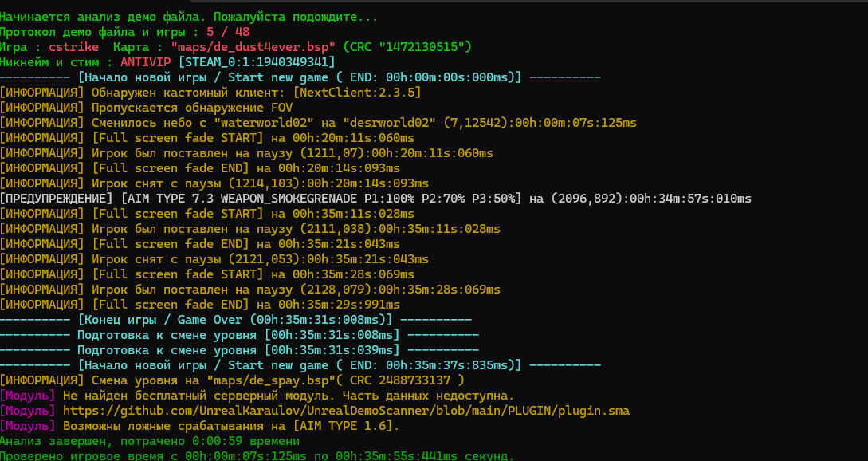Click the protocol value 5 / 48
Screen dimensions: 868x461
tap(227, 32)
